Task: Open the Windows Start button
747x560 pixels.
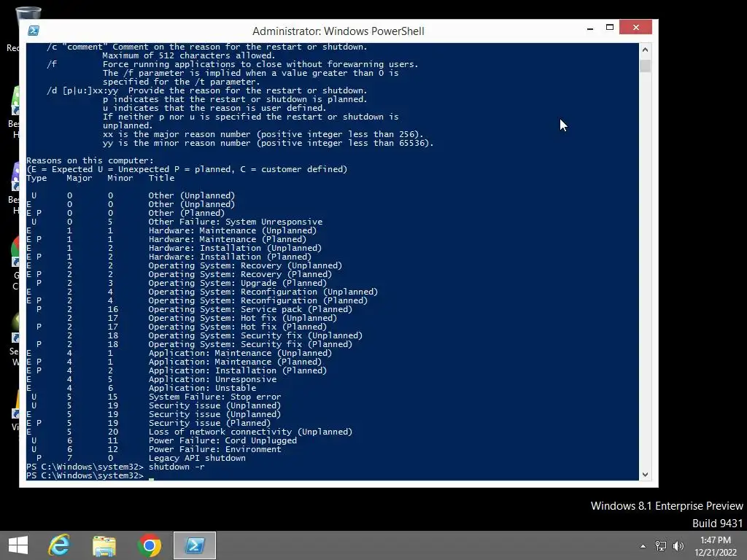Action: (18, 545)
